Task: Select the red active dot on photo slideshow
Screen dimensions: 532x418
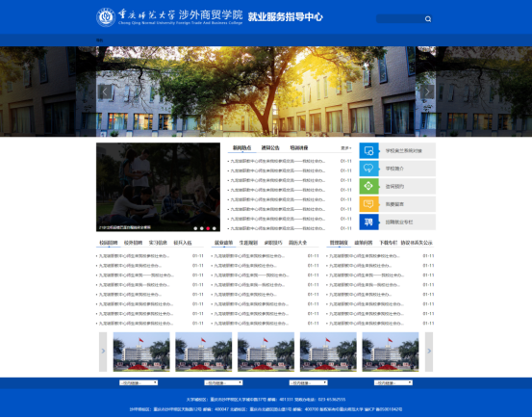Action: point(208,228)
